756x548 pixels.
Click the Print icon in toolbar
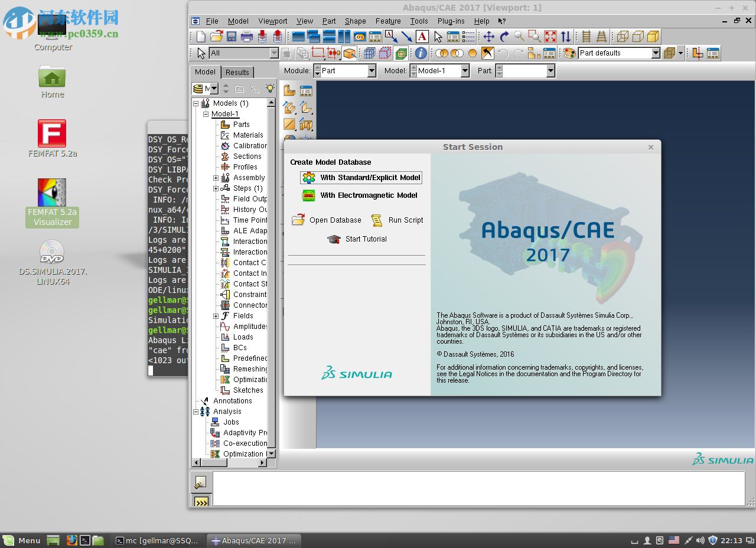246,37
